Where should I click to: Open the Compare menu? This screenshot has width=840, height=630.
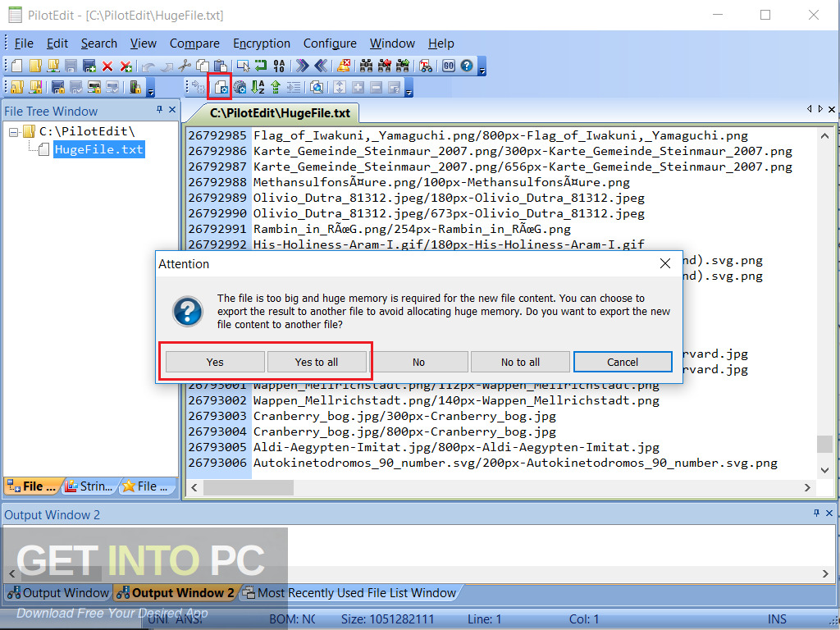click(194, 43)
